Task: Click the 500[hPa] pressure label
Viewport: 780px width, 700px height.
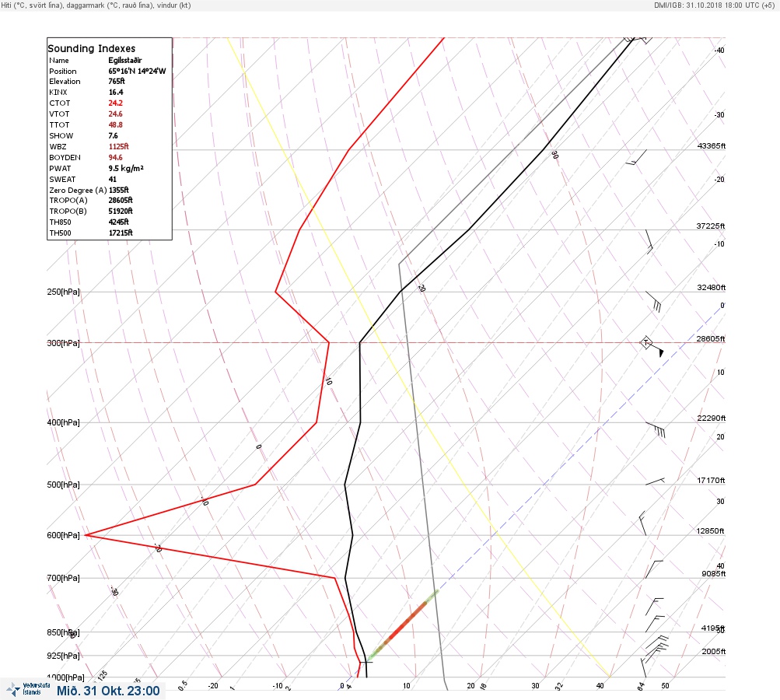Action: [x=63, y=485]
